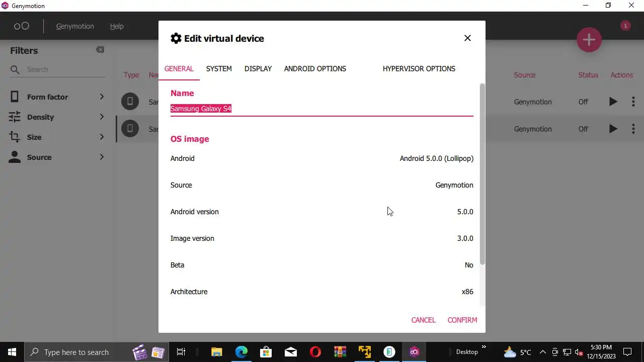Click the dialog's vertical scrollbar
The height and width of the screenshot is (362, 644).
pyautogui.click(x=482, y=174)
